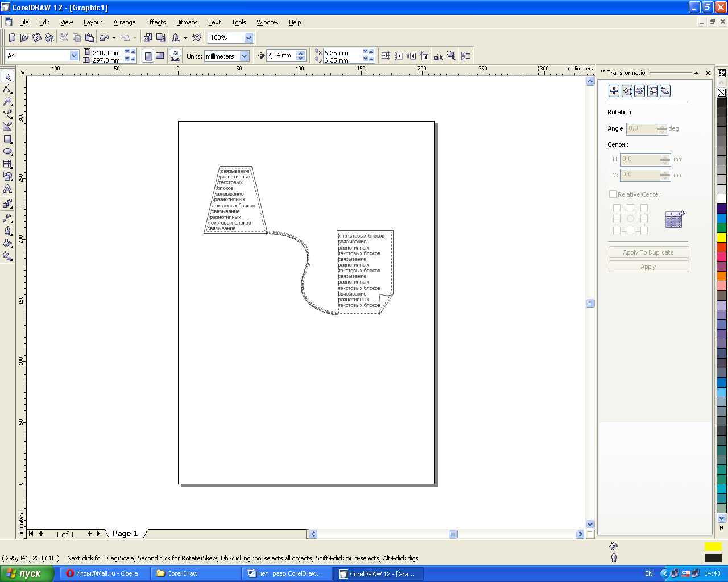
Task: Expand the color palette flyout arrow
Action: (x=722, y=528)
